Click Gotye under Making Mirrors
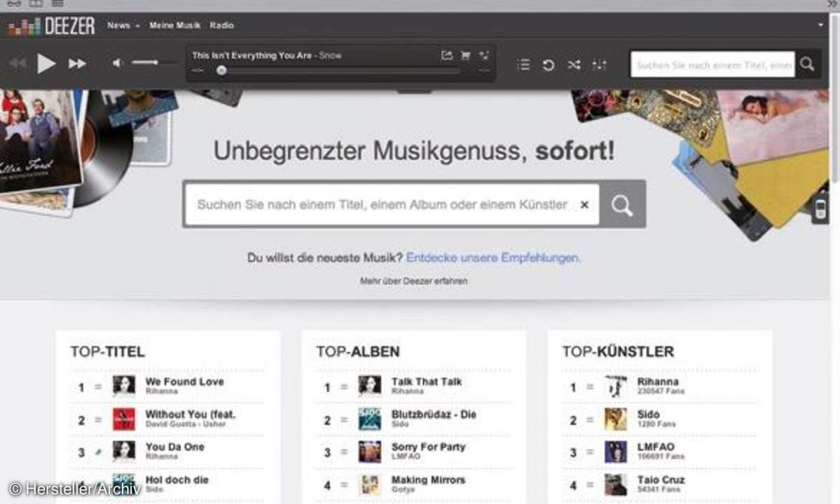The height and width of the screenshot is (504, 840). [403, 489]
